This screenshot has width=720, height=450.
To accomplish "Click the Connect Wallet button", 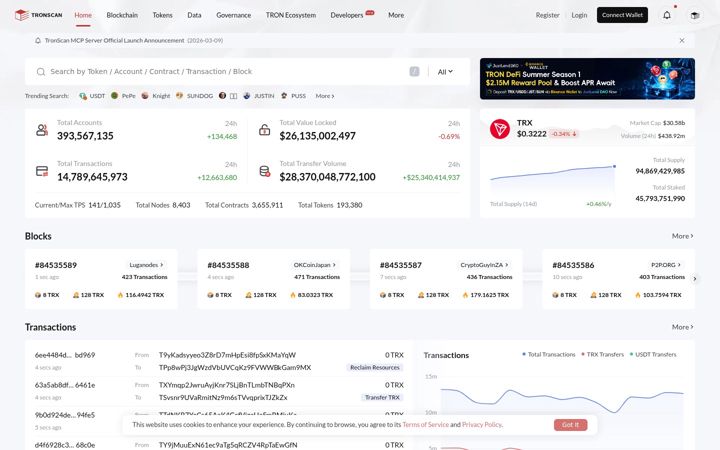I will point(622,15).
